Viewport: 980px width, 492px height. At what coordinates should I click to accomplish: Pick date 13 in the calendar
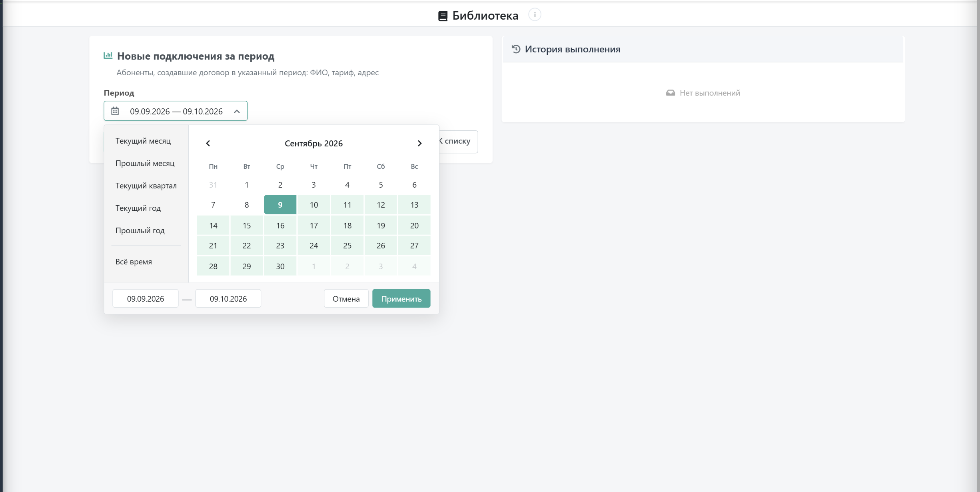tap(414, 204)
